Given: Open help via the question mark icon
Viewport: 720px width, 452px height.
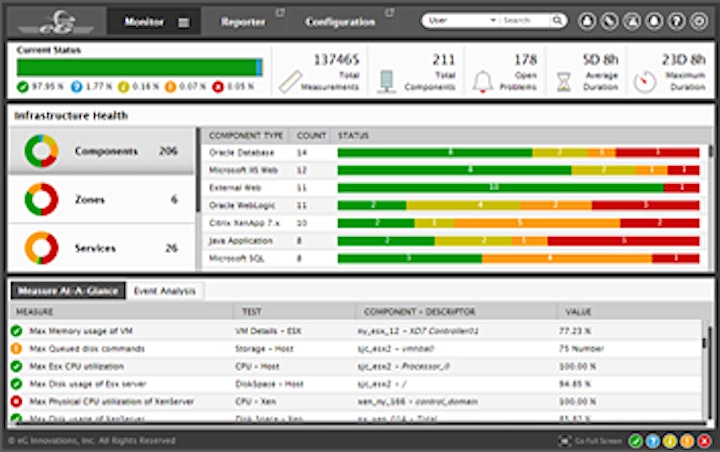Looking at the screenshot, I should (676, 21).
